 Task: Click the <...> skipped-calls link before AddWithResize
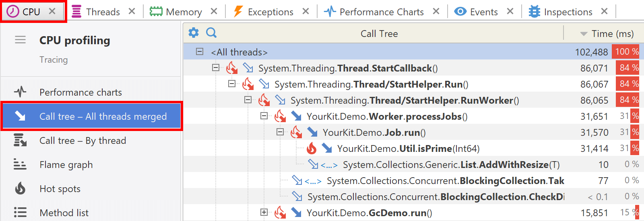tap(329, 165)
